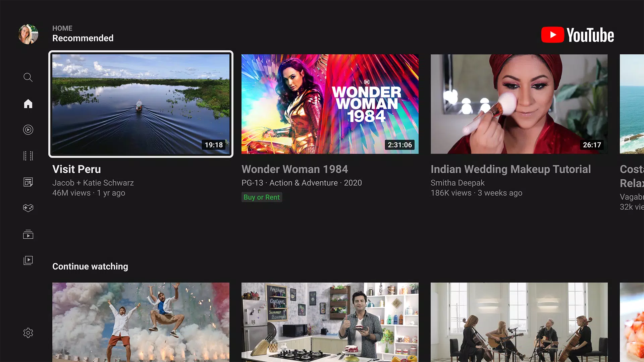This screenshot has height=362, width=644.
Task: Click the YouTube logo in top right
Action: (578, 35)
